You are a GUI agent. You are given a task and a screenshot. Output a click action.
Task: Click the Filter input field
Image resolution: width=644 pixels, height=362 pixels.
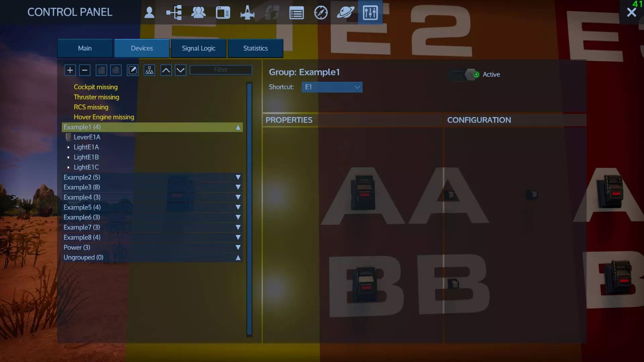221,70
